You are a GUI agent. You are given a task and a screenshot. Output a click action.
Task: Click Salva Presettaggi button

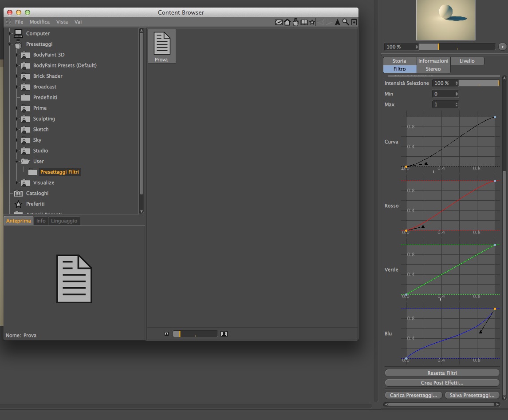tap(472, 395)
